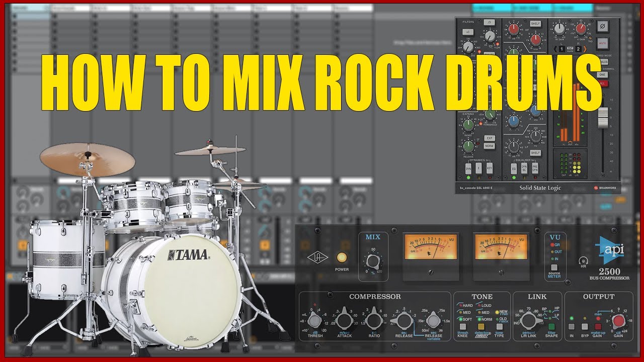Click the x3 filter button
Viewport: 644px width, 362px height.
(468, 32)
